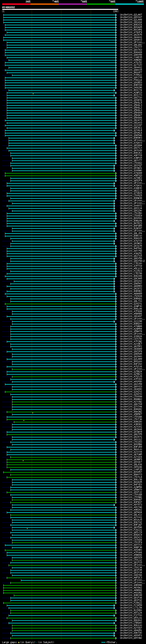Select hit label UniRef100_Q96545

131,354
